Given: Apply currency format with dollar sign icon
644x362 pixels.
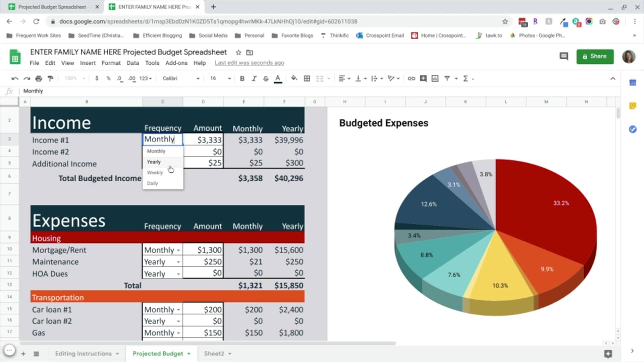Looking at the screenshot, I should pyautogui.click(x=97, y=78).
